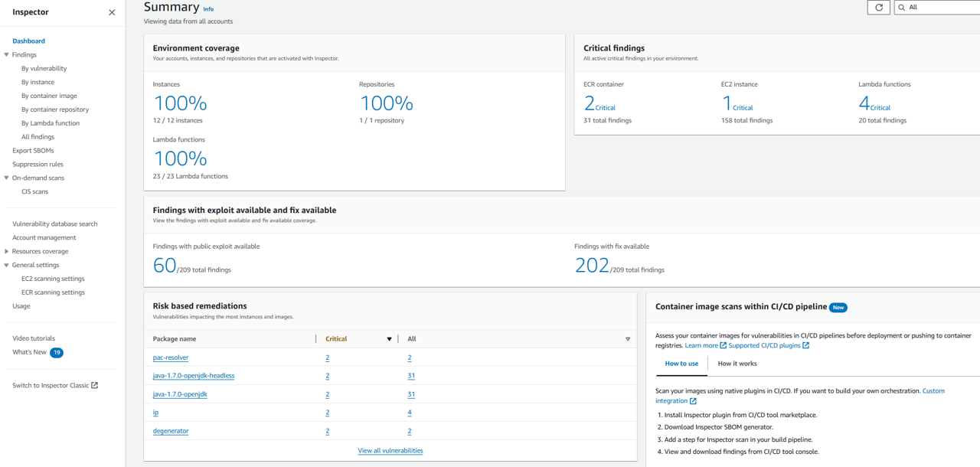The width and height of the screenshot is (980, 467).
Task: Open CIS scans page
Action: click(x=34, y=191)
